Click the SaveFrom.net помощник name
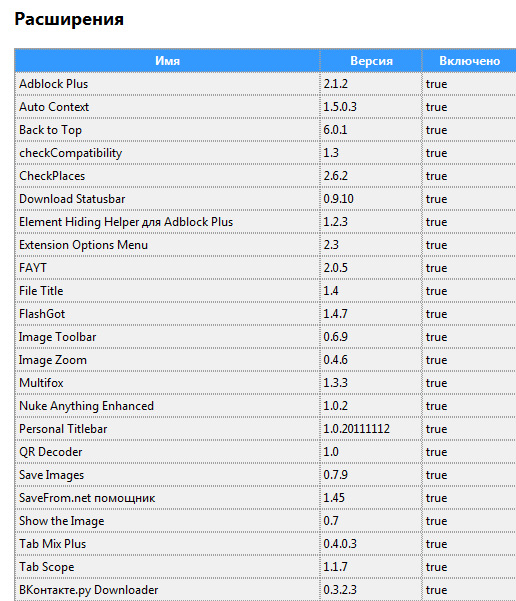The image size is (516, 601). click(x=87, y=498)
